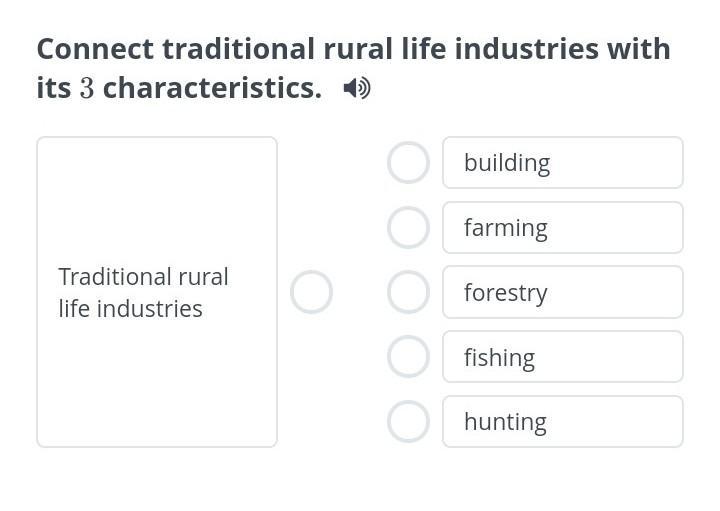
Task: Click the word "hunting" in the options
Action: (x=505, y=422)
